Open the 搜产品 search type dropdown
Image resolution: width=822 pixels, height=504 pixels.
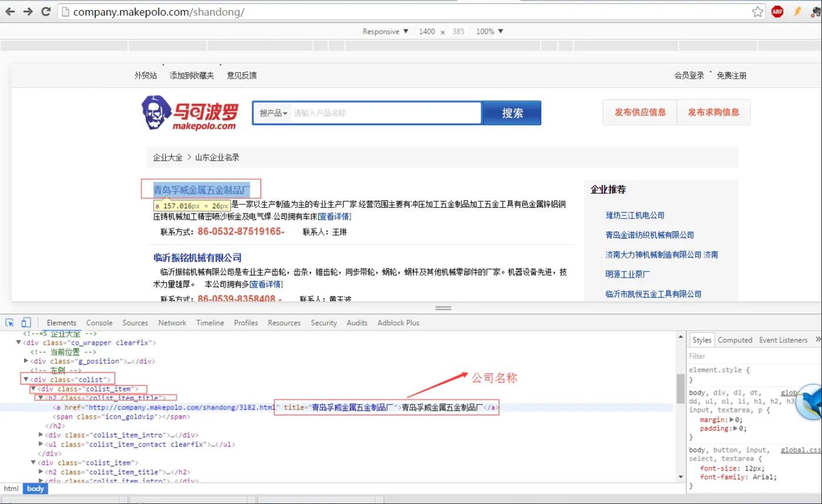(274, 113)
